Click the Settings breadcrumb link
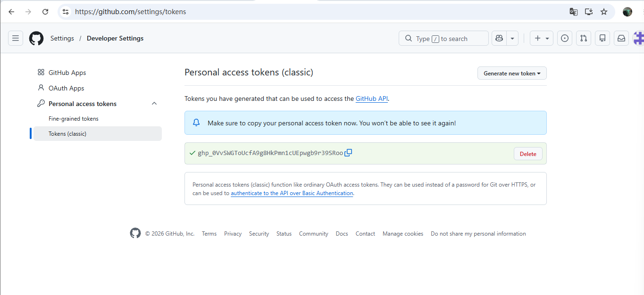644x295 pixels. click(62, 38)
